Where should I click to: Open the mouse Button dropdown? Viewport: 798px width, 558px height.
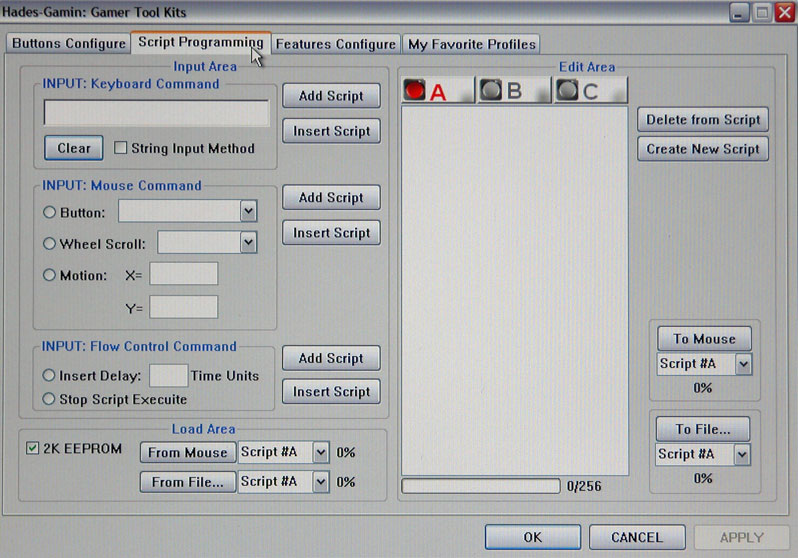(248, 211)
